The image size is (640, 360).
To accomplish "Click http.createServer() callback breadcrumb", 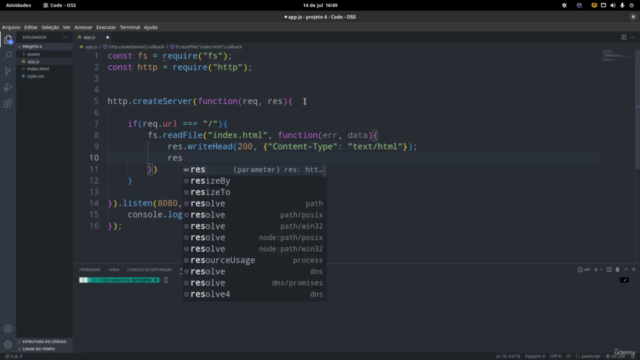I will point(136,47).
